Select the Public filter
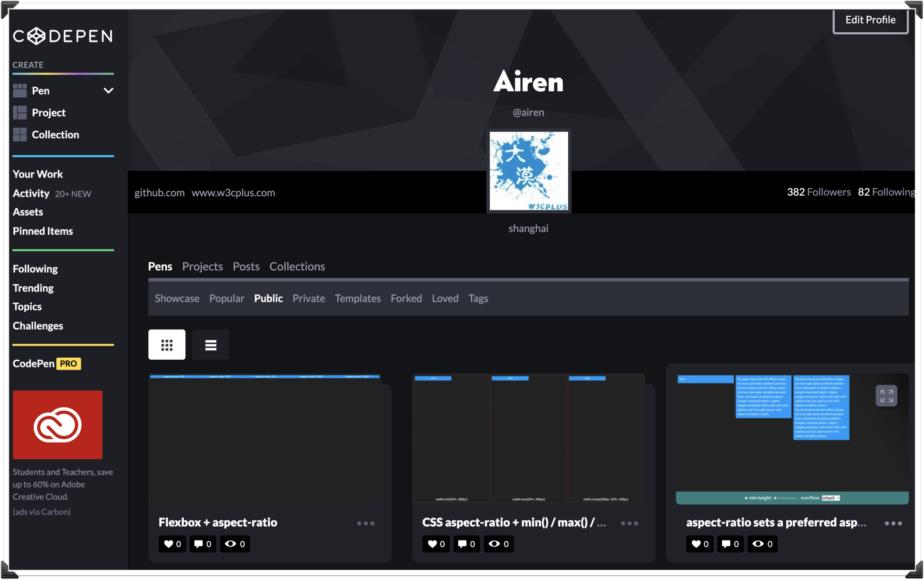The image size is (924, 580). [x=268, y=298]
